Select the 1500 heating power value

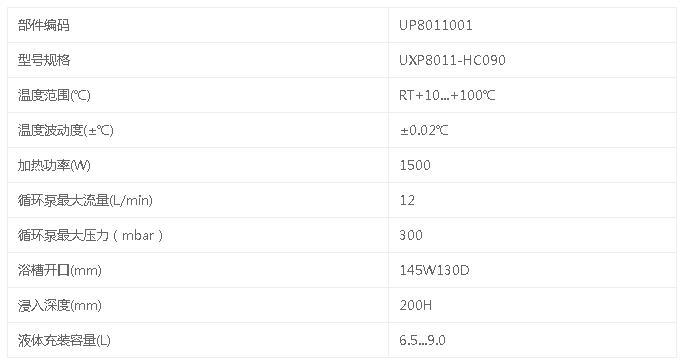click(x=415, y=165)
